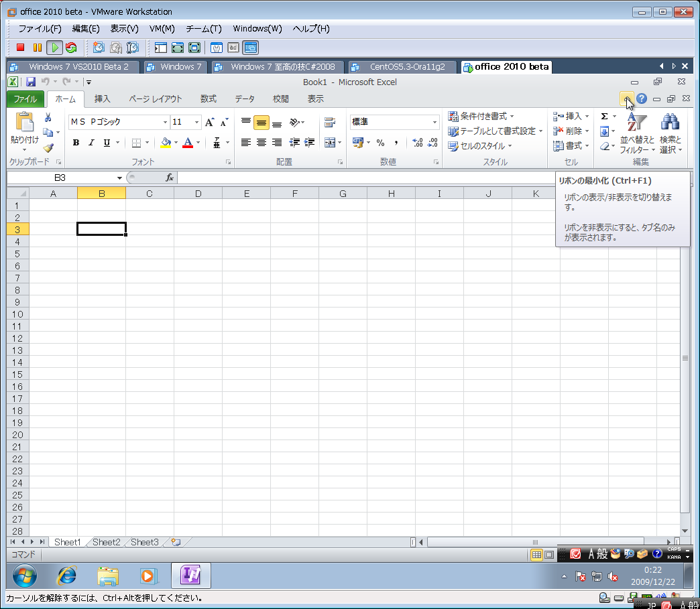Click the save icon in quick access toolbar
This screenshot has height=609, width=700.
coord(31,82)
